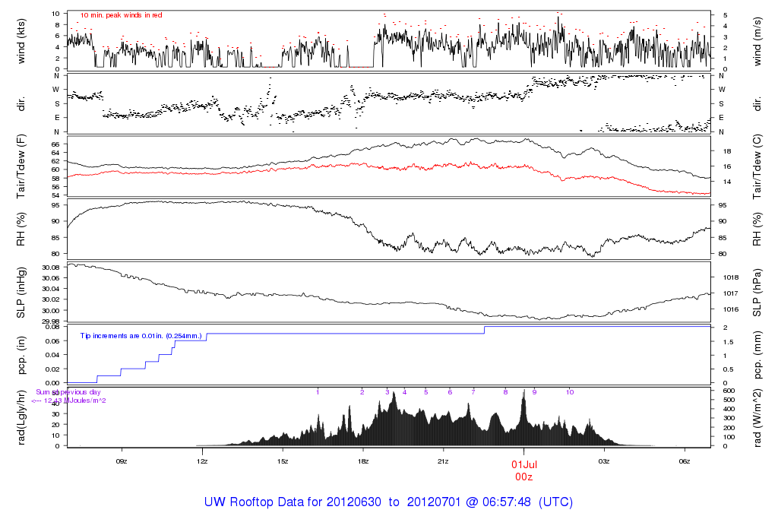Click the 21z time axis tick
Viewport: 778px width, 532px height.
coord(444,461)
